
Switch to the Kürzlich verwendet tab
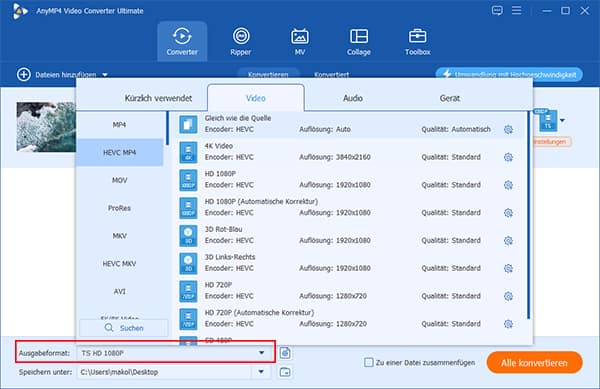158,98
